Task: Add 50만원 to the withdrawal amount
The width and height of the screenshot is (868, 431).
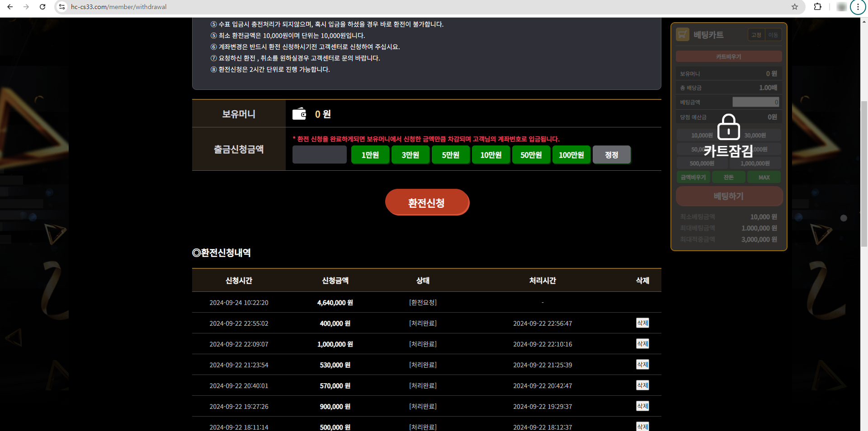Action: (531, 155)
